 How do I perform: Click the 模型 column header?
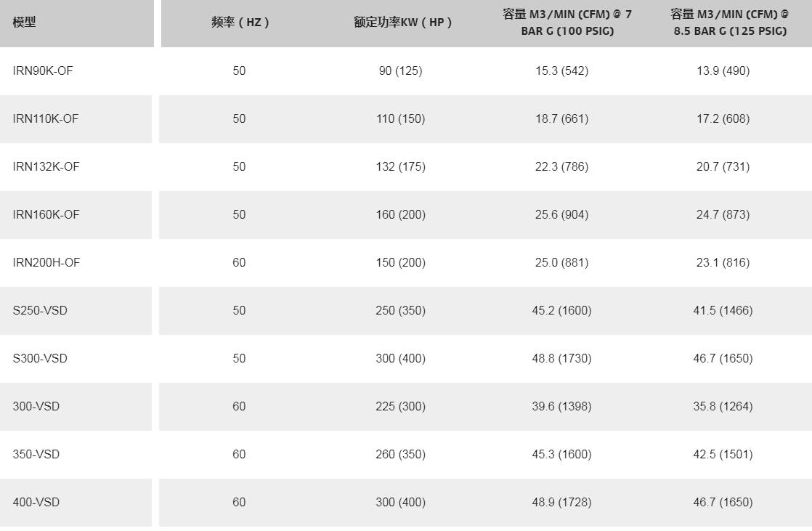tap(24, 23)
